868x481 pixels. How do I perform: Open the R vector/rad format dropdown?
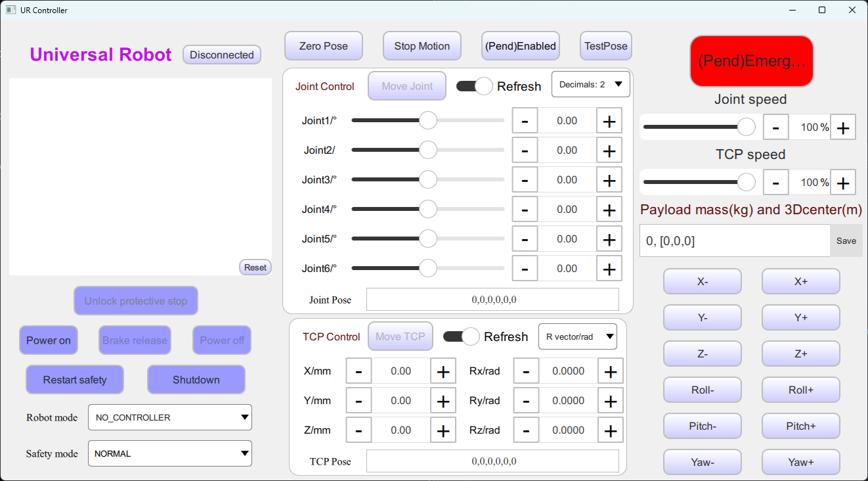coord(578,336)
